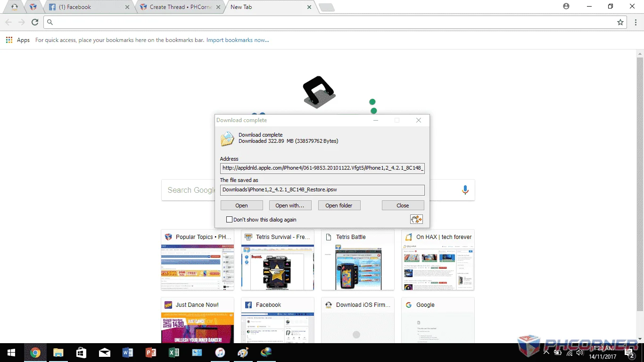
Task: Enable "Don't show this dialog again" checkbox
Action: click(230, 220)
